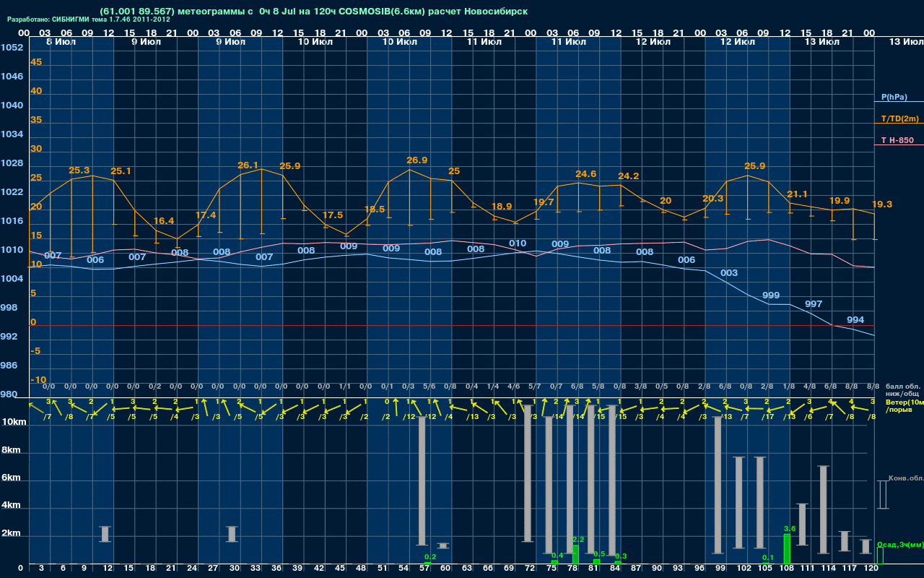Viewport: 924px width, 578px height.
Task: Click the 1028 pressure axis label
Action: point(12,163)
